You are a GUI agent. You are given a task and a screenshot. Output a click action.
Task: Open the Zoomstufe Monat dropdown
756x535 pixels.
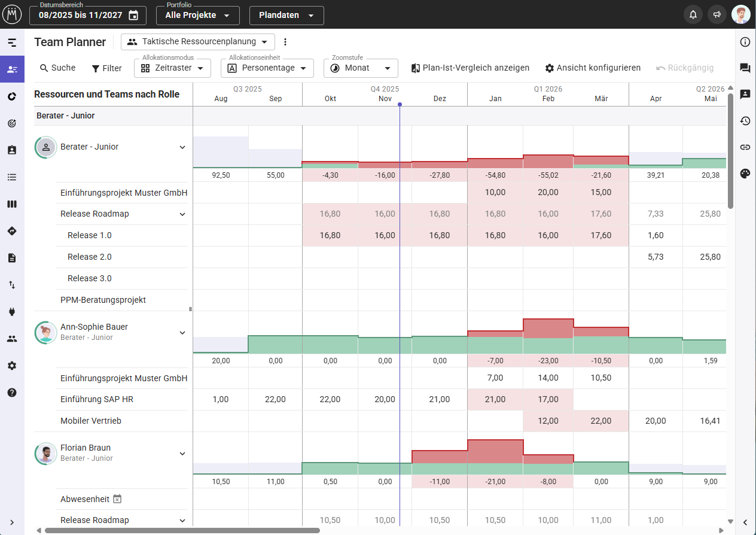click(361, 68)
